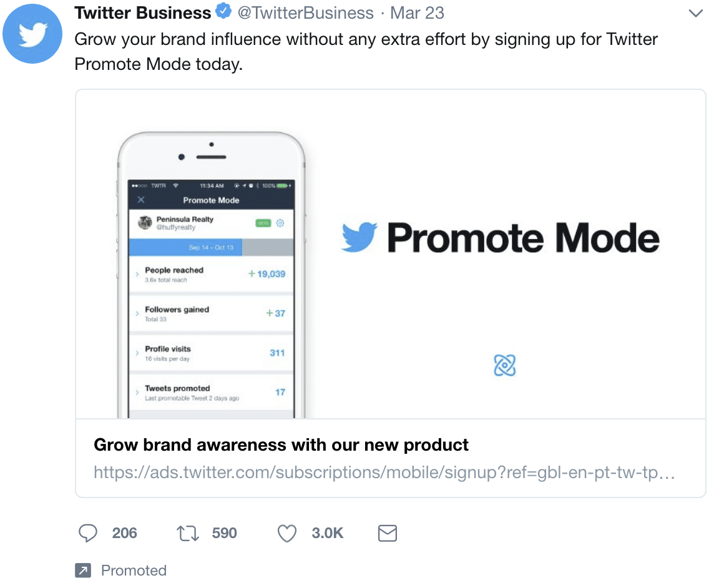Open the Mar 23 tweet timestamp
The width and height of the screenshot is (714, 588).
[x=417, y=12]
